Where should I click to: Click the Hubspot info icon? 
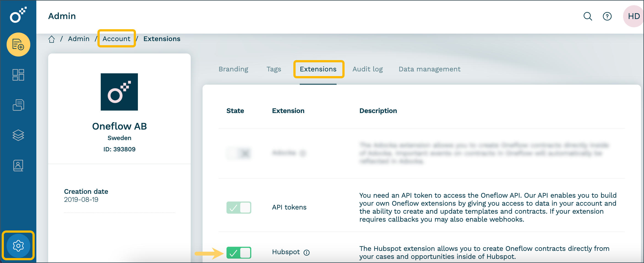307,253
